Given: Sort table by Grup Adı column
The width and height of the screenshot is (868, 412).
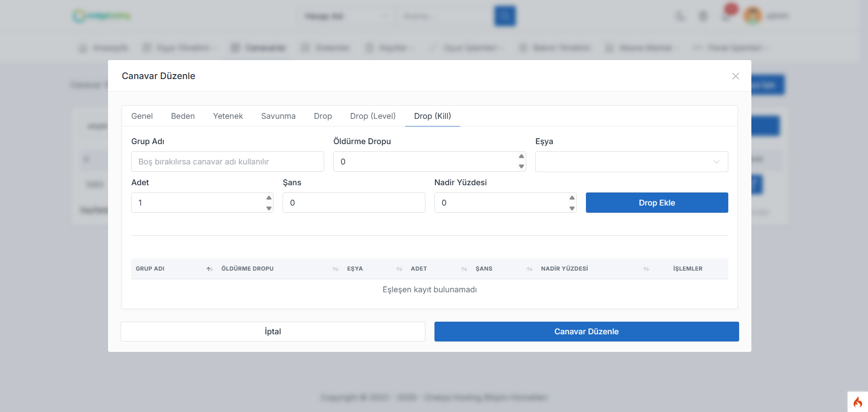Looking at the screenshot, I should [x=174, y=269].
